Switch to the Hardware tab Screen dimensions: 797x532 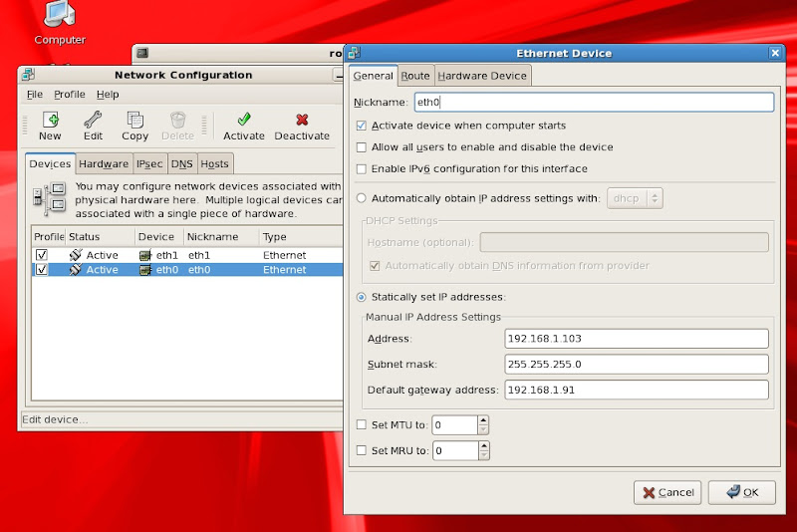(104, 163)
